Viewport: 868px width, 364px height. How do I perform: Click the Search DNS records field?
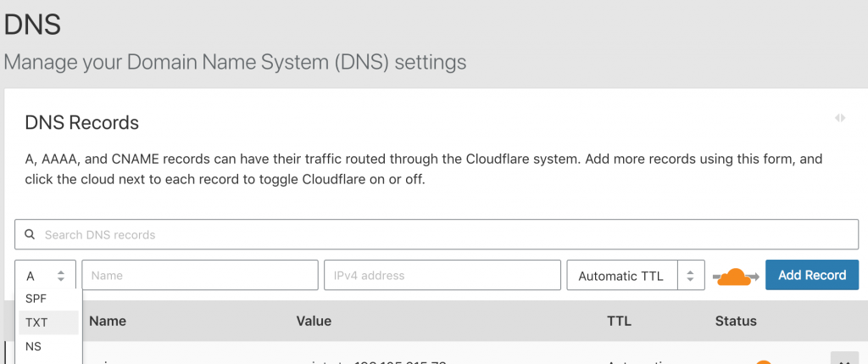(x=437, y=235)
